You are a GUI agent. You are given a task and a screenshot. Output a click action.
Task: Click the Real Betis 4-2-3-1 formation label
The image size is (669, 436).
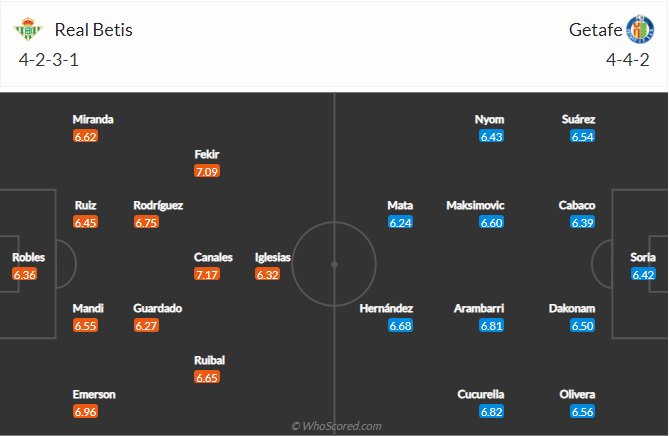(x=46, y=60)
